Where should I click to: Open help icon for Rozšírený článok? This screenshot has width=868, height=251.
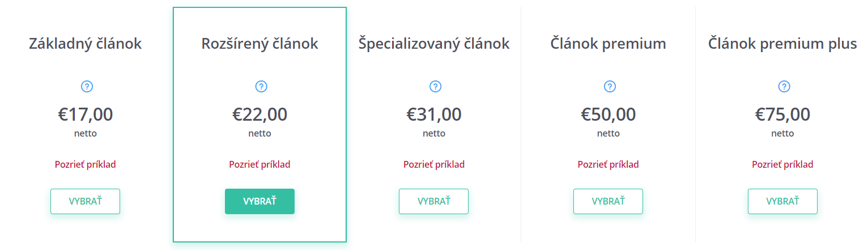[261, 86]
